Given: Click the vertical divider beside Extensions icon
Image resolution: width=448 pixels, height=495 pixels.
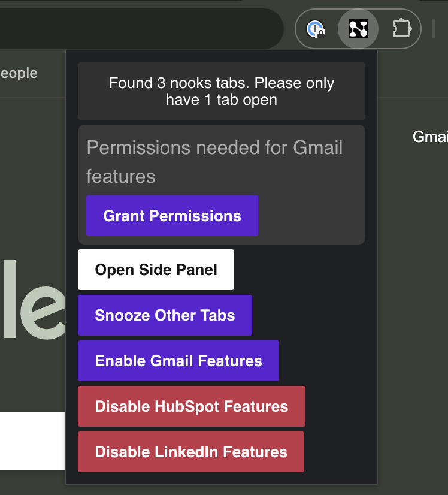Looking at the screenshot, I should 434,29.
